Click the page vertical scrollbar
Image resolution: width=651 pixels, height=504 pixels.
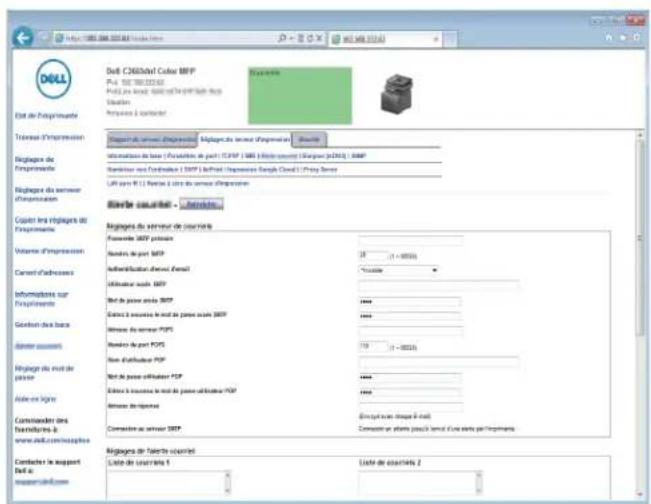pos(640,314)
